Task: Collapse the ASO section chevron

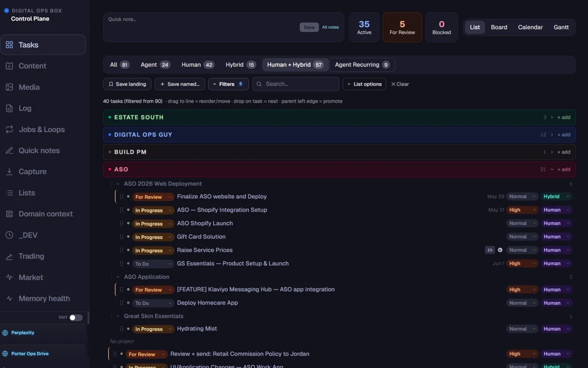Action: coord(552,169)
